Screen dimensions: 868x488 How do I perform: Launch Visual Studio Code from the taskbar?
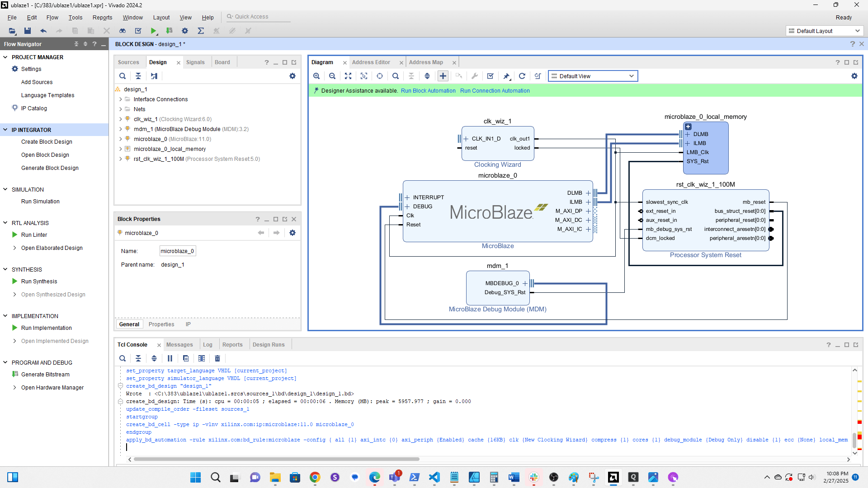(x=434, y=478)
